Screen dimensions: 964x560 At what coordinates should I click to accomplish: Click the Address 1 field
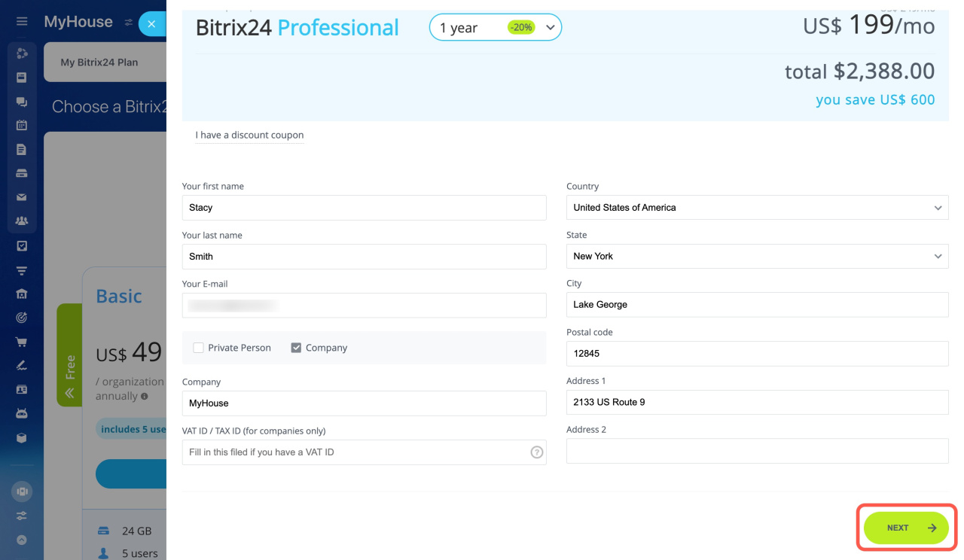click(757, 402)
